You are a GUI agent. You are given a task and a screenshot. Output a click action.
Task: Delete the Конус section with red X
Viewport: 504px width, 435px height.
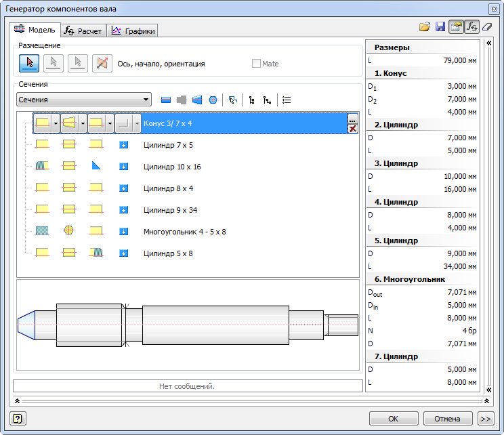[x=352, y=129]
